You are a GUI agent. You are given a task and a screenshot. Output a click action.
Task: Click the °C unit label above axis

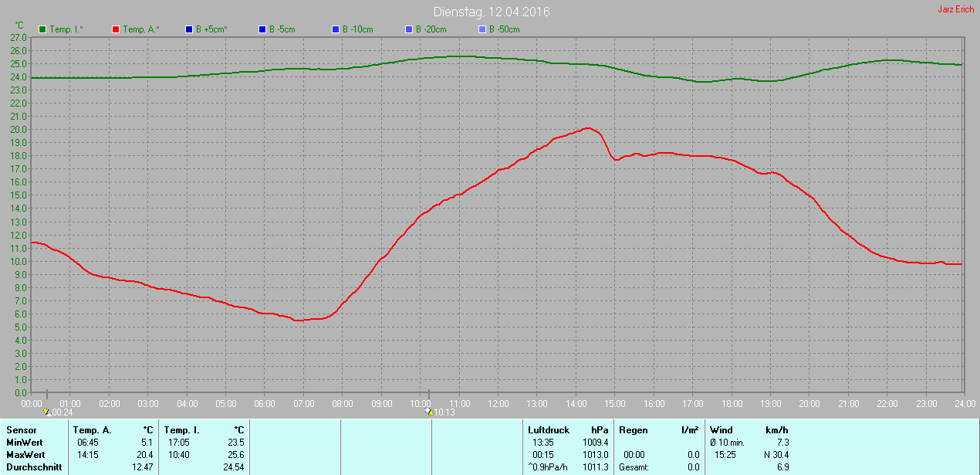coord(20,25)
